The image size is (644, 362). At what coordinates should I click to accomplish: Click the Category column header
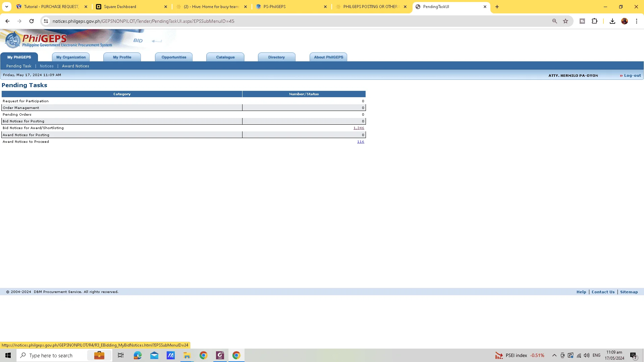pos(122,94)
